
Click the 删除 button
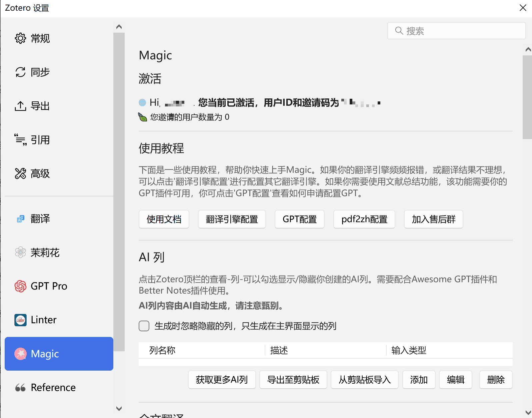[496, 380]
